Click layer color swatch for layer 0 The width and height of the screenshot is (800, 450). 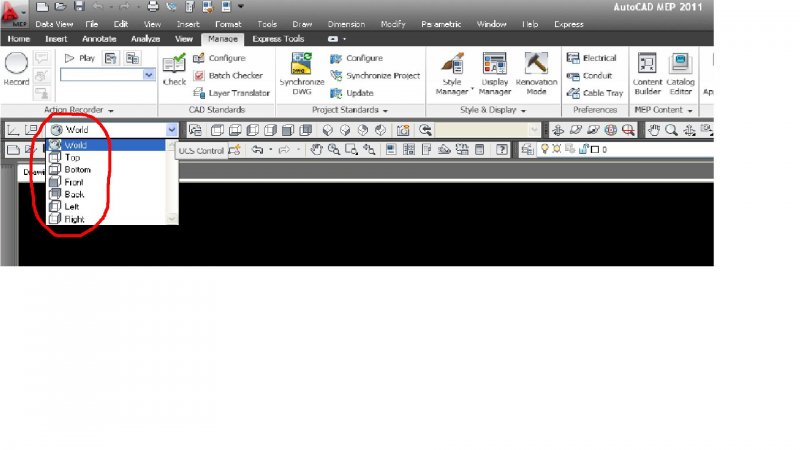pyautogui.click(x=595, y=149)
